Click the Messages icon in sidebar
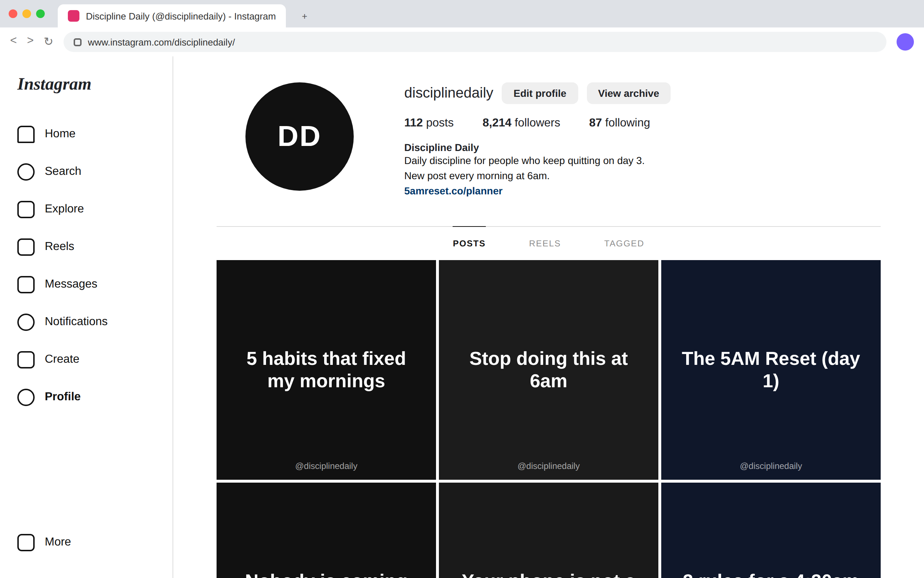This screenshot has height=578, width=924. point(26,284)
